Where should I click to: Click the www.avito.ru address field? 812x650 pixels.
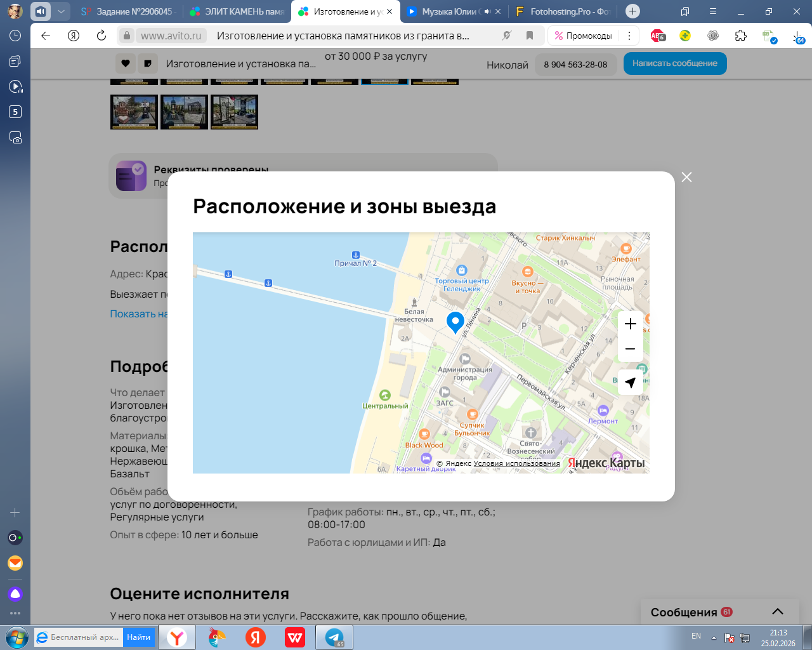click(171, 36)
